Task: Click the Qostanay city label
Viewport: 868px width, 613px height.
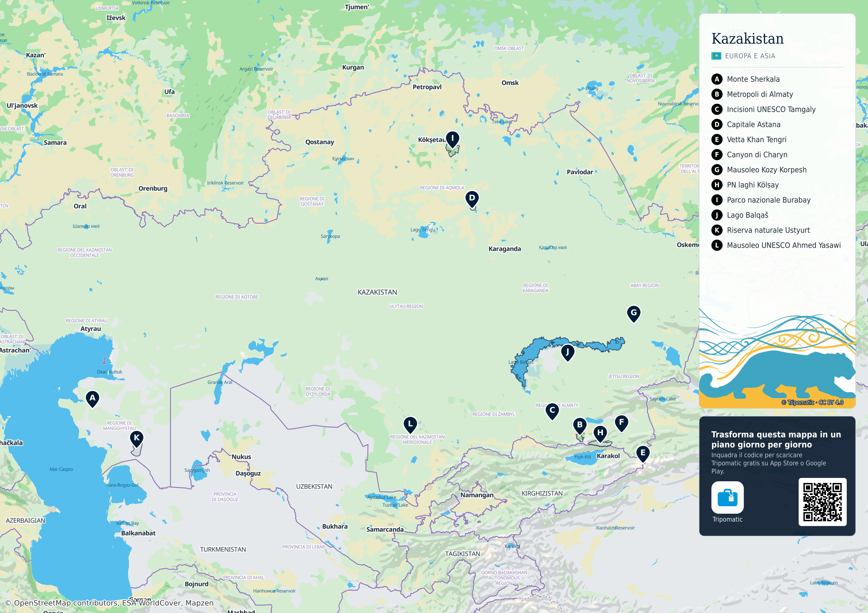Action: point(320,142)
